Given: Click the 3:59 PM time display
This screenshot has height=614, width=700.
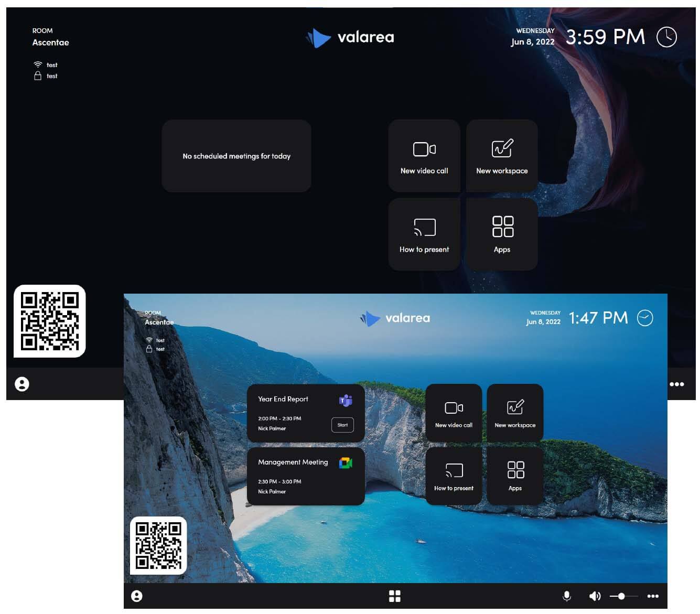Looking at the screenshot, I should [605, 37].
